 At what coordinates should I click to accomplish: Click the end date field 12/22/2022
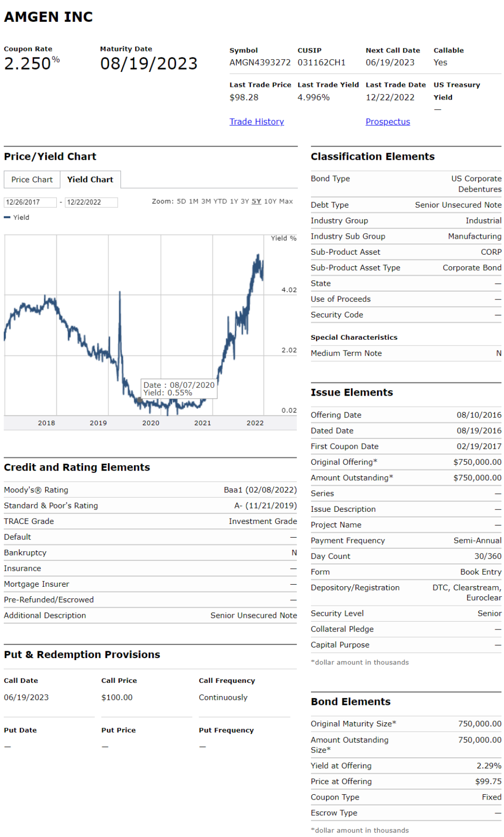91,202
